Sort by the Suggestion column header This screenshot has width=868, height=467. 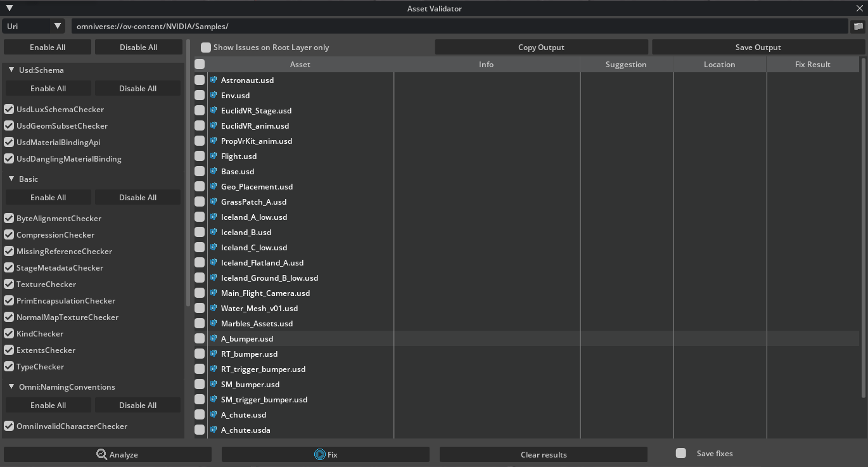626,64
